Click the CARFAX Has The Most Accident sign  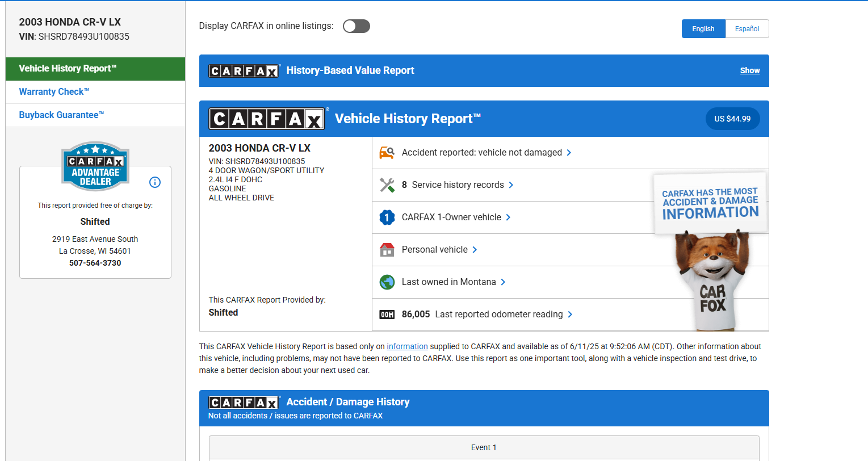point(711,203)
